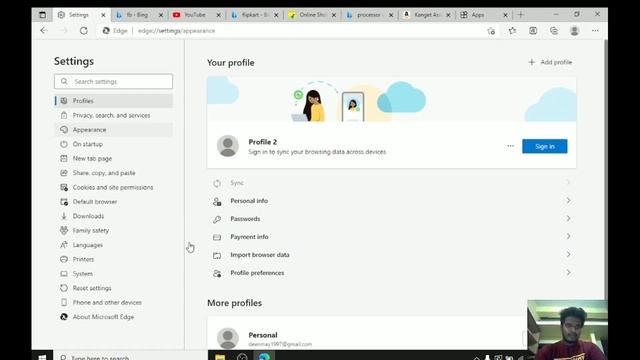640x360 pixels.
Task: Open the Printers settings section
Action: tap(114, 259)
